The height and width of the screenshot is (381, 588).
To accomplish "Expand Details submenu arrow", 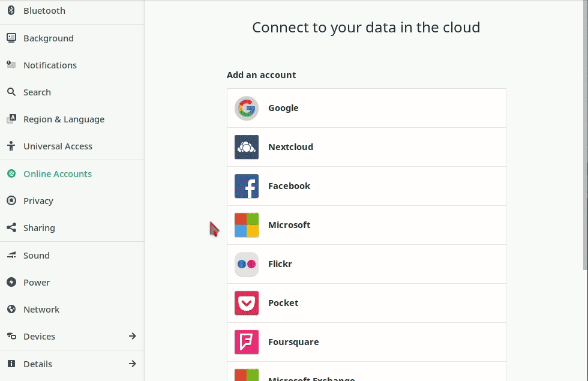I will click(x=133, y=364).
